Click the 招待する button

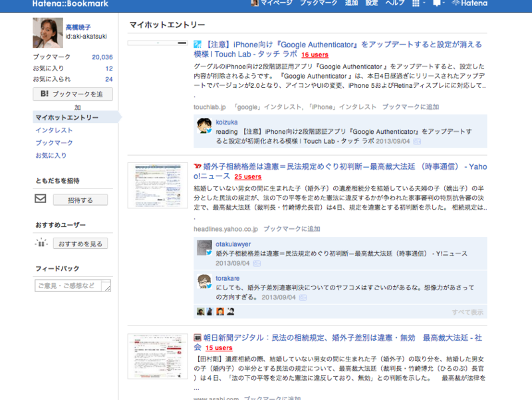80,200
